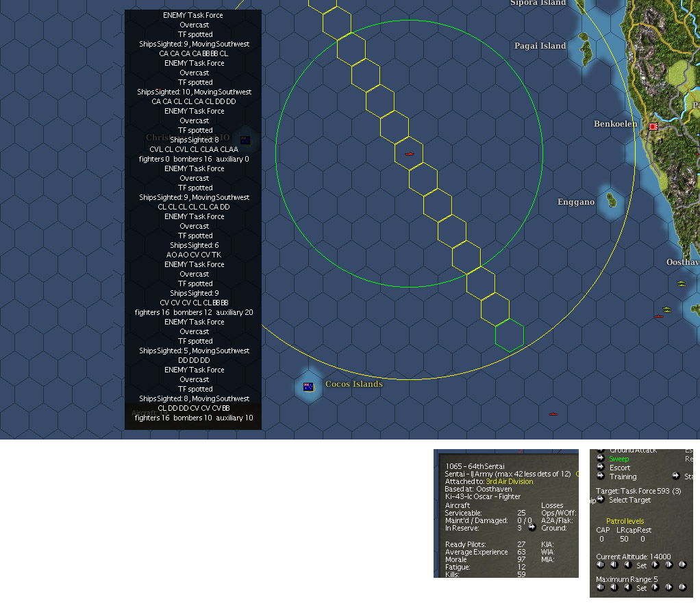Click the Select Target label
Viewport: 700px width, 610px height.
coord(630,500)
